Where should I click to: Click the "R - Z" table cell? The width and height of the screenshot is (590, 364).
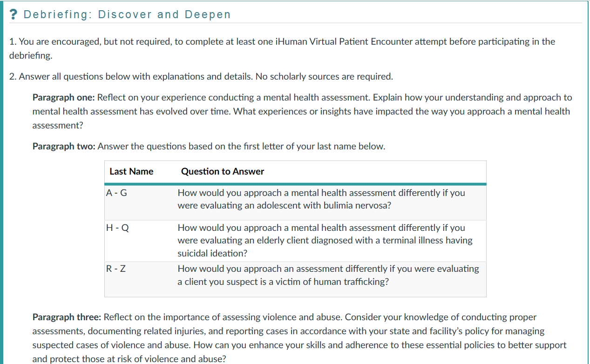tap(116, 269)
